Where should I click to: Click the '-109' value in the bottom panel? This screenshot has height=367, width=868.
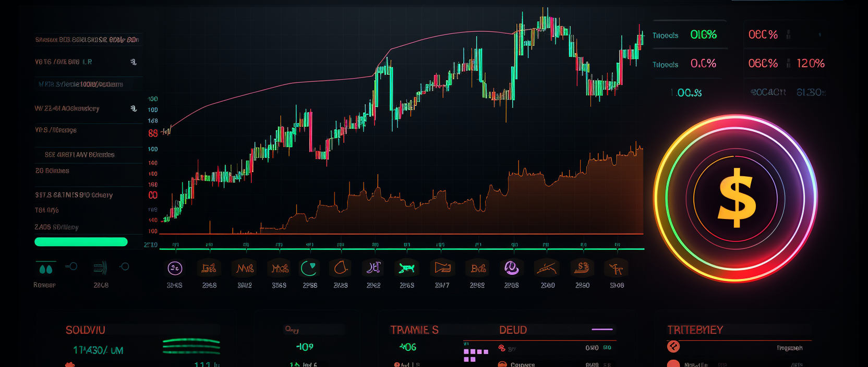coord(305,347)
